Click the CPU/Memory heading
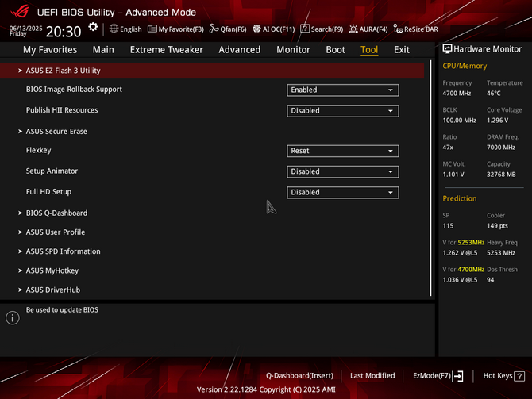 465,66
